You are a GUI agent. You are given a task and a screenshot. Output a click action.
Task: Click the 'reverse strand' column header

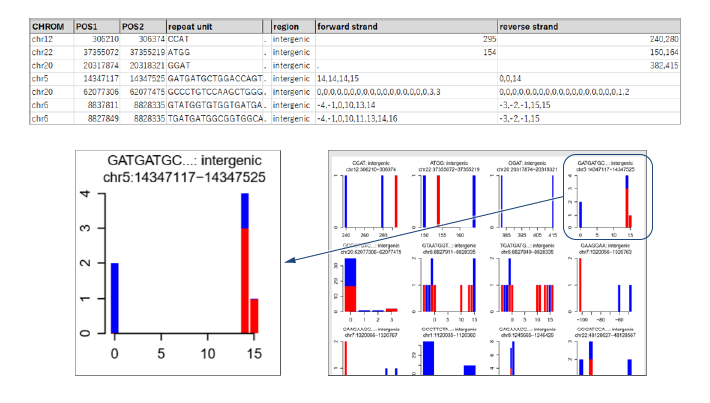(531, 24)
